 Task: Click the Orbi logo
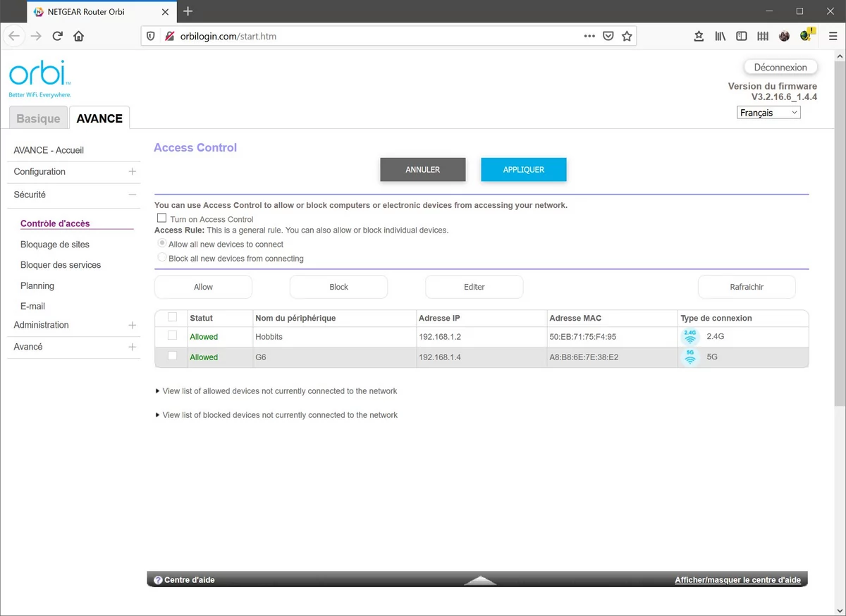pyautogui.click(x=39, y=78)
